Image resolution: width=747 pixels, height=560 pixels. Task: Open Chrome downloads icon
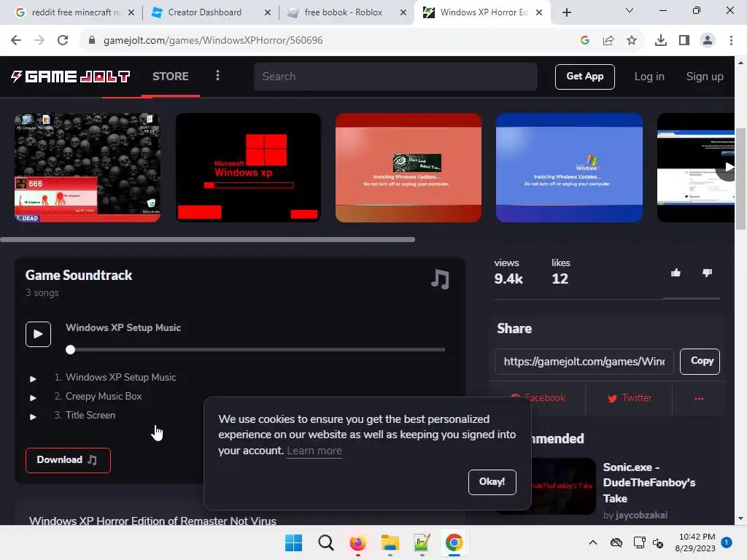pyautogui.click(x=661, y=41)
